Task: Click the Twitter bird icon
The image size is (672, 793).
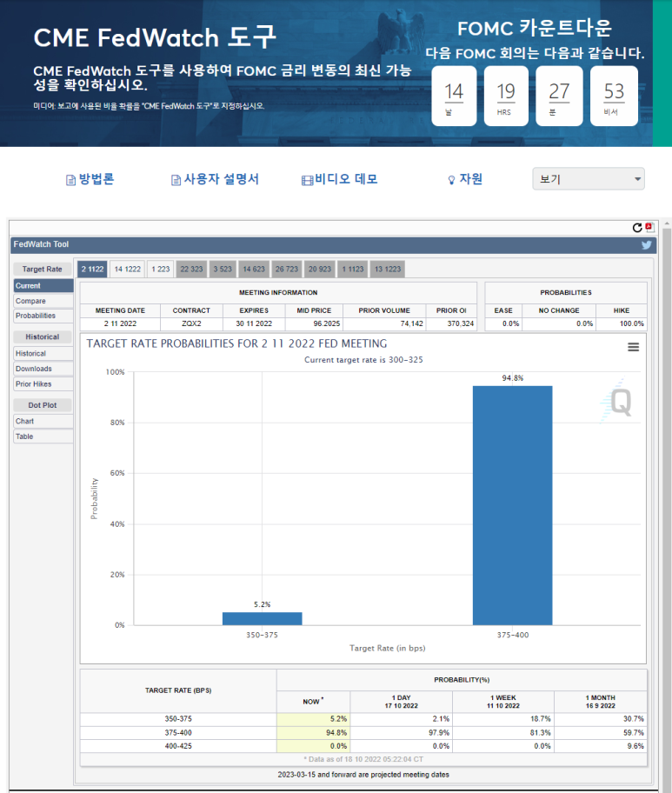Action: (646, 245)
